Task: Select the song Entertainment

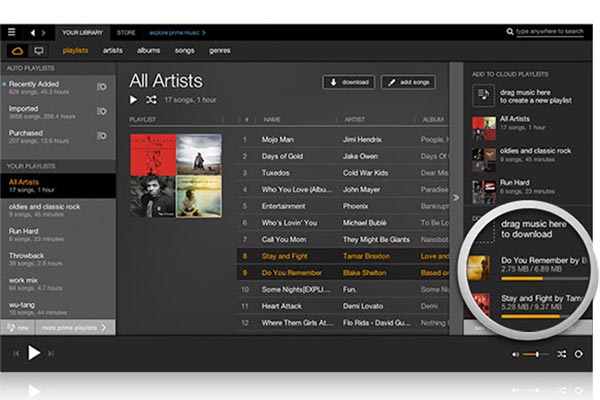Action: [x=284, y=206]
